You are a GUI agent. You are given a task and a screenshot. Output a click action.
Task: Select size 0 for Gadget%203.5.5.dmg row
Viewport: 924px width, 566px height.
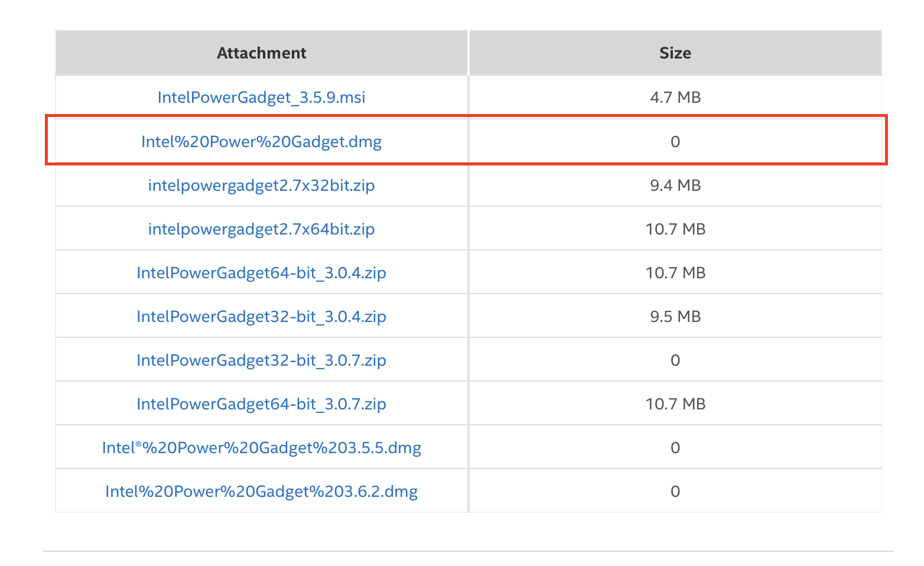click(x=675, y=448)
